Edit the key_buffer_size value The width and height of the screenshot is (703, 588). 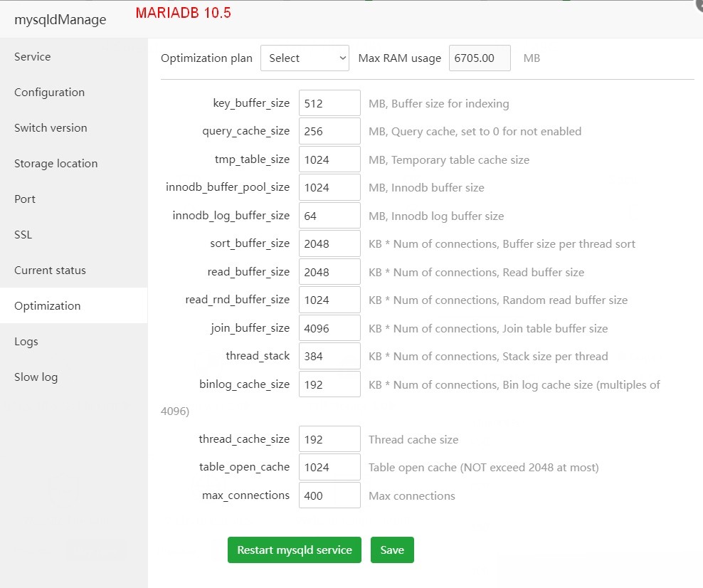[329, 103]
